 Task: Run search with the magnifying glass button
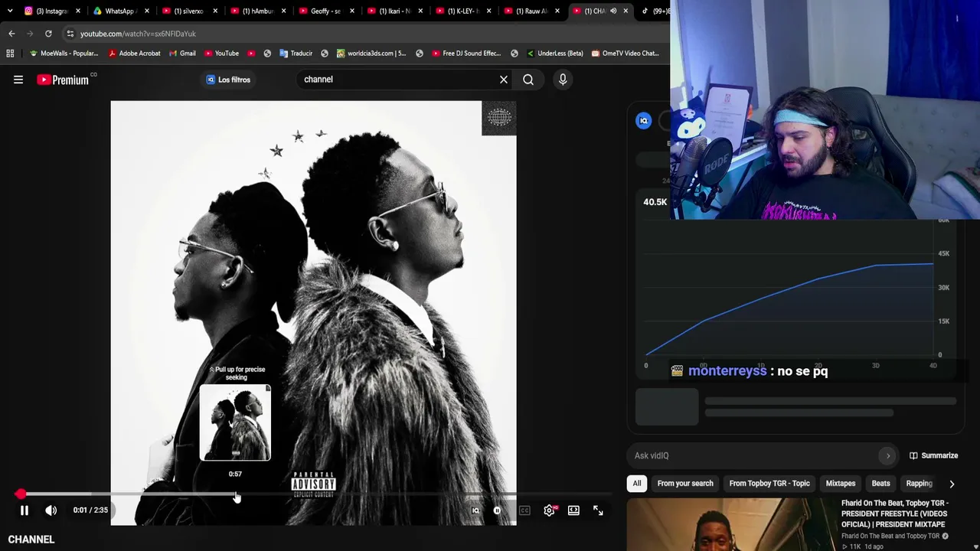tap(528, 80)
